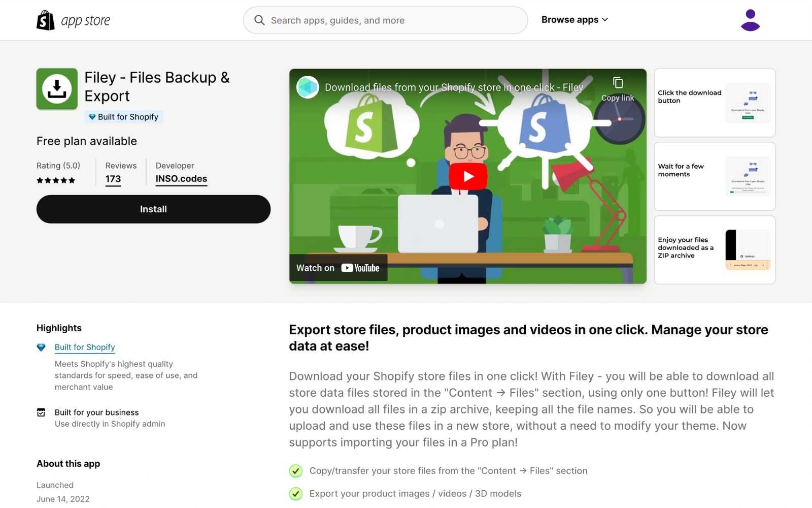Click the Built for Shopify badge
Image resolution: width=812 pixels, height=508 pixels.
(x=123, y=117)
